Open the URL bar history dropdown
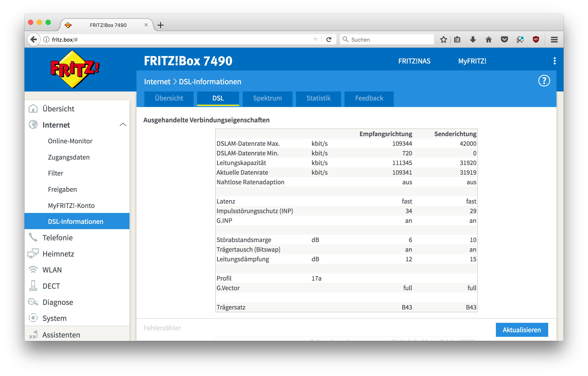 click(315, 40)
